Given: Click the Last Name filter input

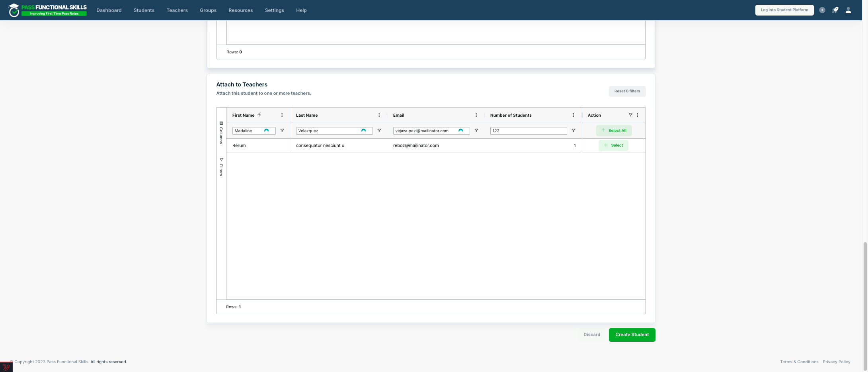Looking at the screenshot, I should pos(334,131).
